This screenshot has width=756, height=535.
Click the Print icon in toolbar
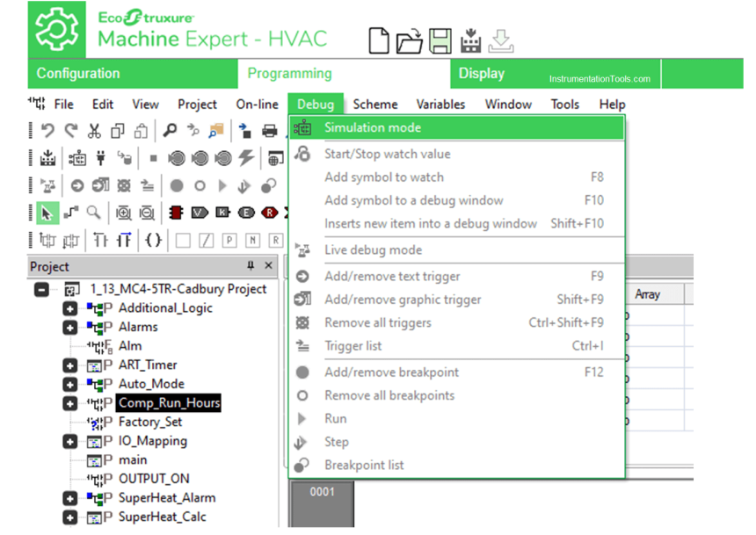(270, 131)
